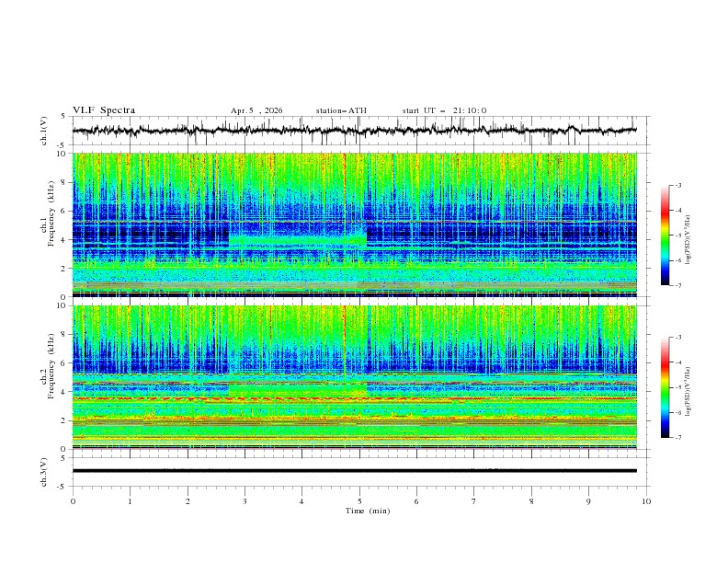The image size is (728, 563).
Task: Click the ch.2 color bar 'log(PSD)(V²/Hz)' label
Action: click(688, 392)
